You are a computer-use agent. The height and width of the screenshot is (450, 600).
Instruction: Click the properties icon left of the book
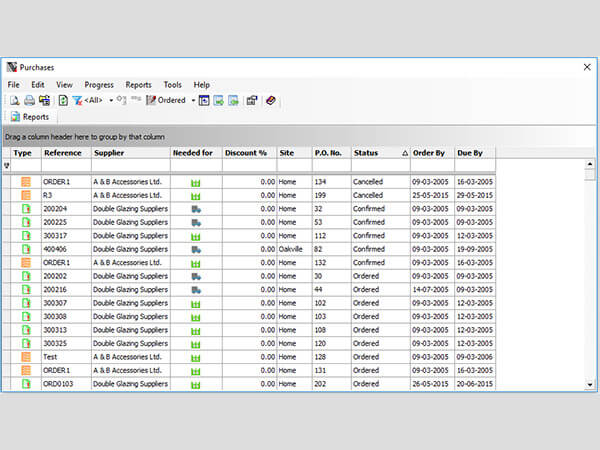pyautogui.click(x=252, y=100)
